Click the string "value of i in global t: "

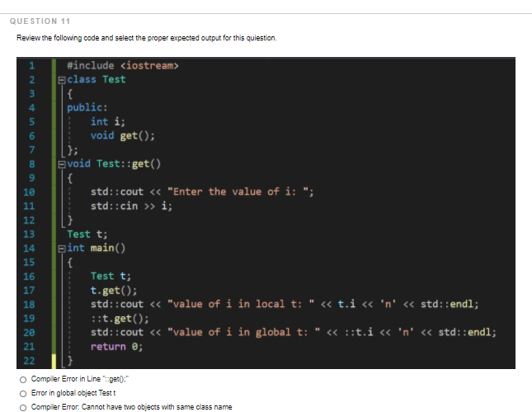pyautogui.click(x=244, y=332)
